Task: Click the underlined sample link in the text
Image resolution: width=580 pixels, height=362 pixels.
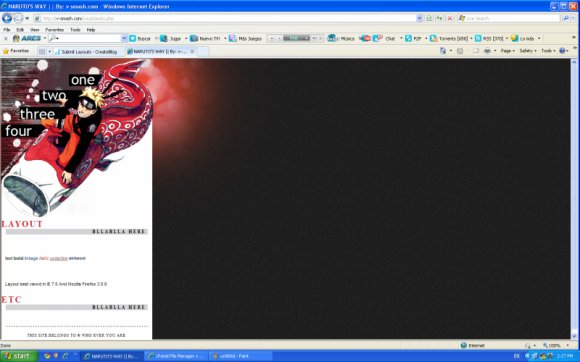Action: click(x=59, y=258)
